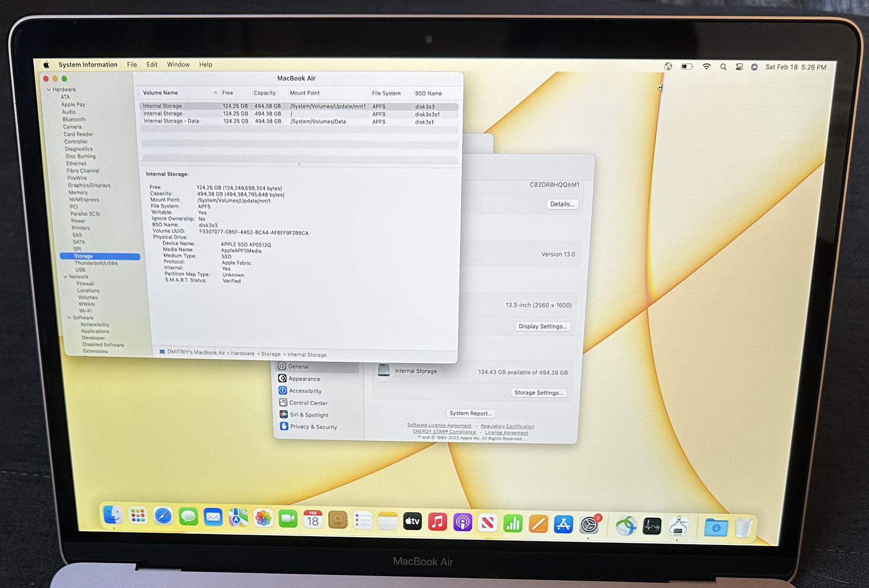Open the Apple menu
Screen dimensions: 869x588
pos(46,64)
